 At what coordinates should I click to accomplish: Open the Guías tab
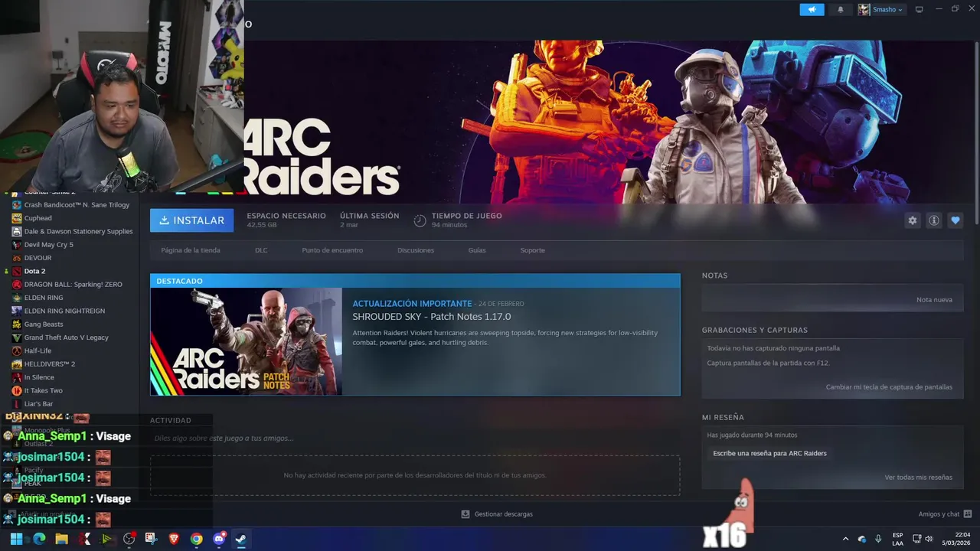pyautogui.click(x=477, y=250)
